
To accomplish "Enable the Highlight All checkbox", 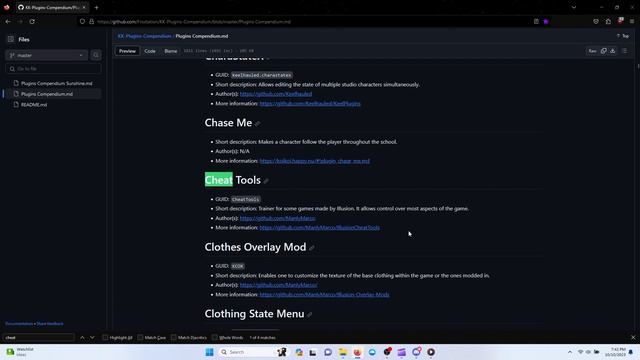I will tap(105, 338).
